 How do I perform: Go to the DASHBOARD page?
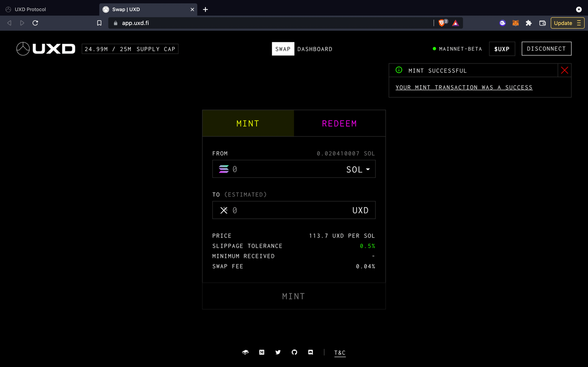tap(315, 49)
